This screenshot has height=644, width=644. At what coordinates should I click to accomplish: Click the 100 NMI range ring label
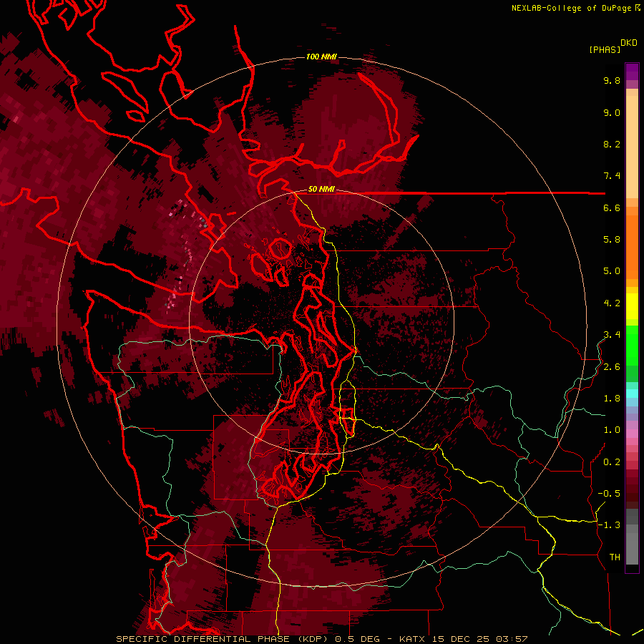(321, 57)
